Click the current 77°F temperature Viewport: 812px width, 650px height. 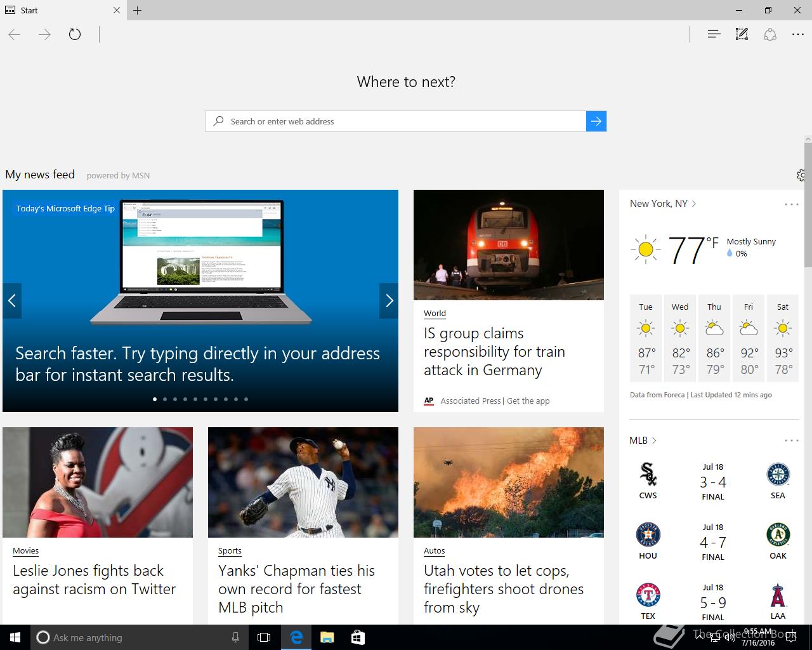(x=693, y=249)
